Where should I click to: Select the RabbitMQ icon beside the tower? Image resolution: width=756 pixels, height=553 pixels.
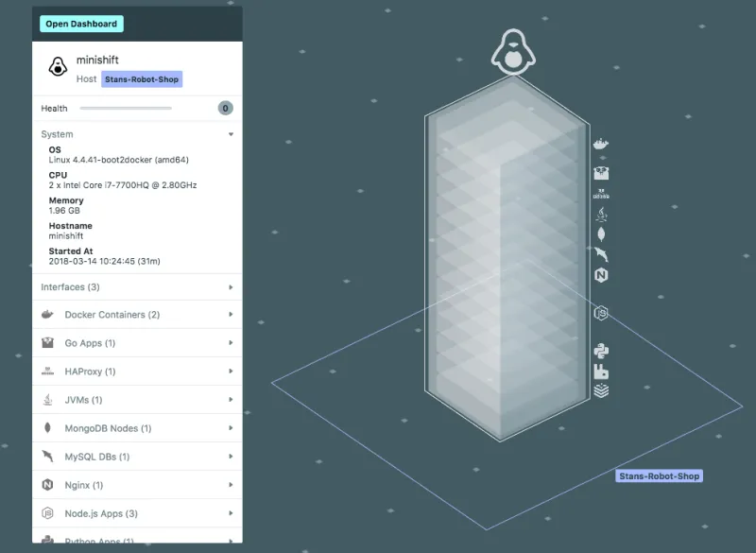pos(601,372)
